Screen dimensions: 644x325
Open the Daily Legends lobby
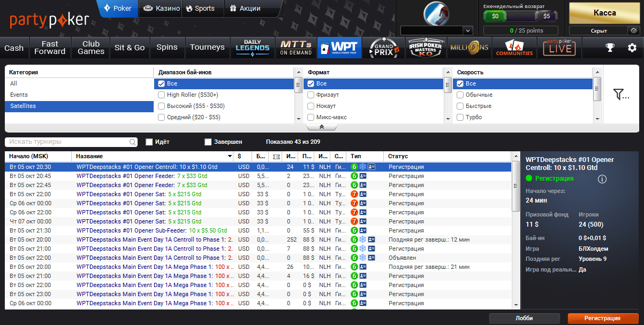click(252, 48)
